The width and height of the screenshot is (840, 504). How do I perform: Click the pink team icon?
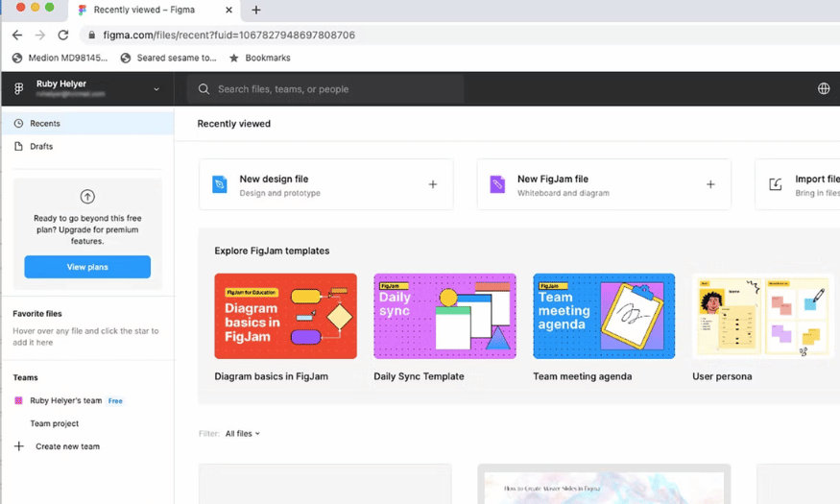(x=19, y=400)
